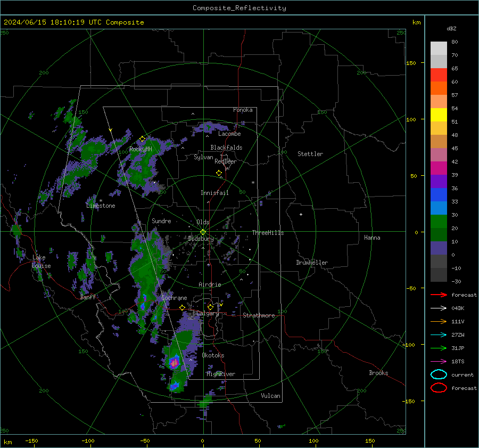Screen dimensions: 479x448
Task: Click the Ponoka city label
Action: tap(243, 110)
